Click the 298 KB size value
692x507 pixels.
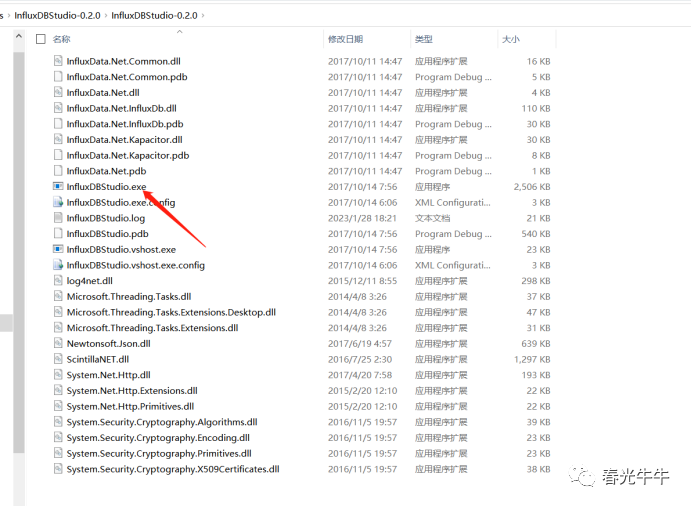tap(536, 281)
